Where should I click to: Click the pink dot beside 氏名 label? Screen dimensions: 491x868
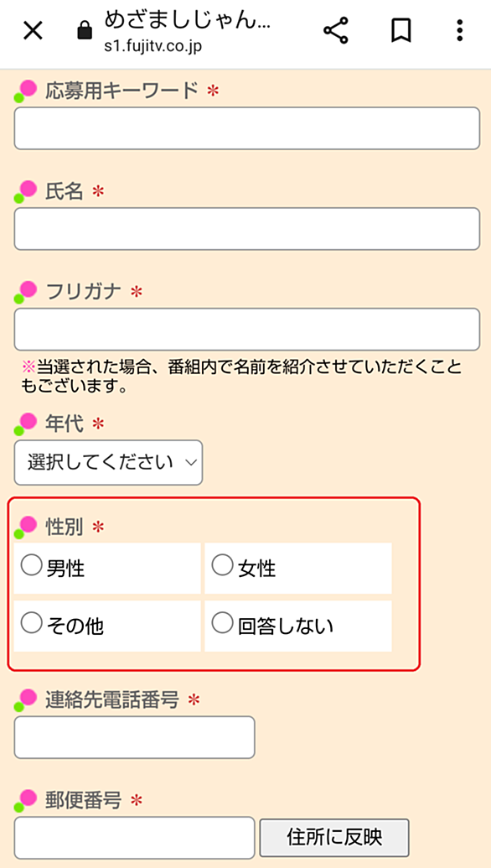click(x=28, y=189)
